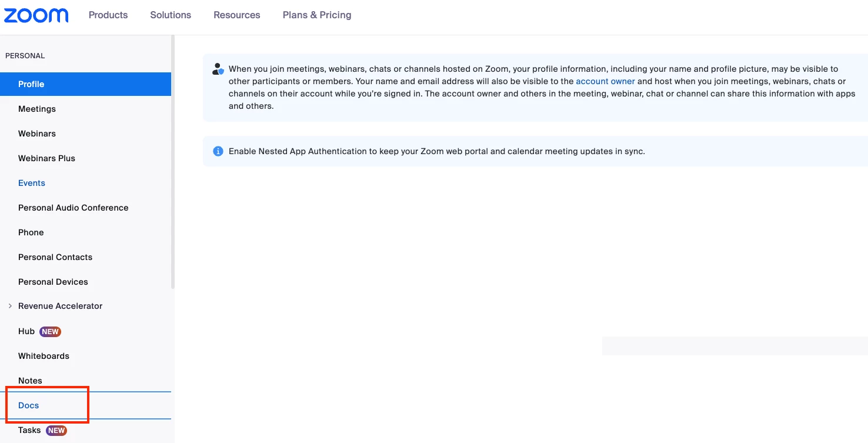Open the Events link
Screen dimensions: 868x443
point(32,183)
